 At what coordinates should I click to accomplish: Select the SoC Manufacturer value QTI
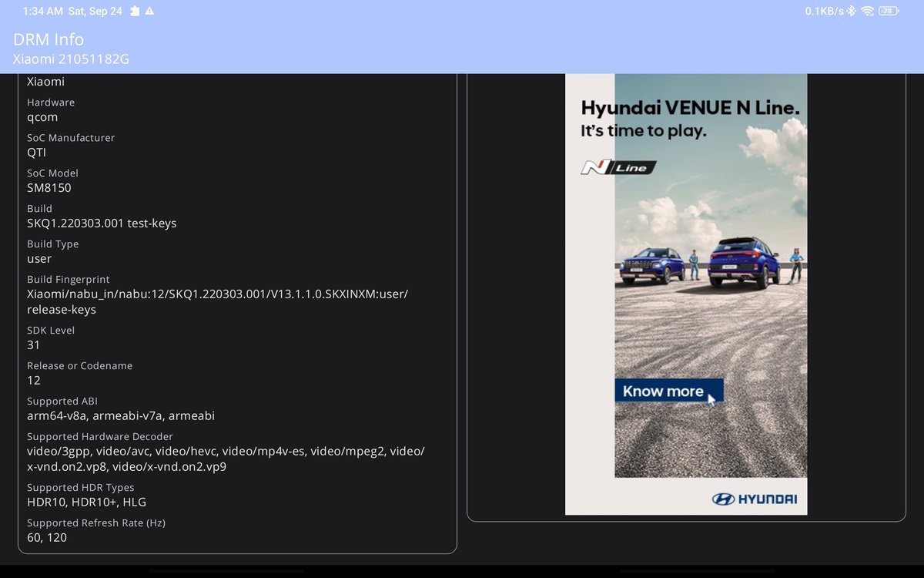point(37,153)
